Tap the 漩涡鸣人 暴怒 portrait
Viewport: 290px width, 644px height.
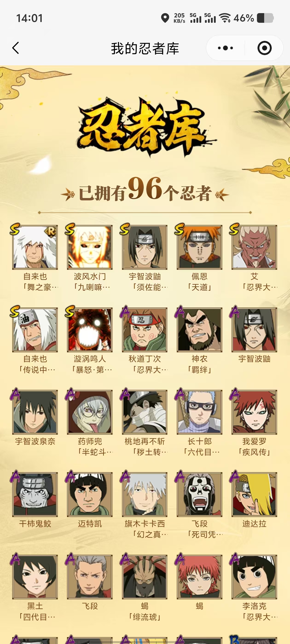(90, 330)
